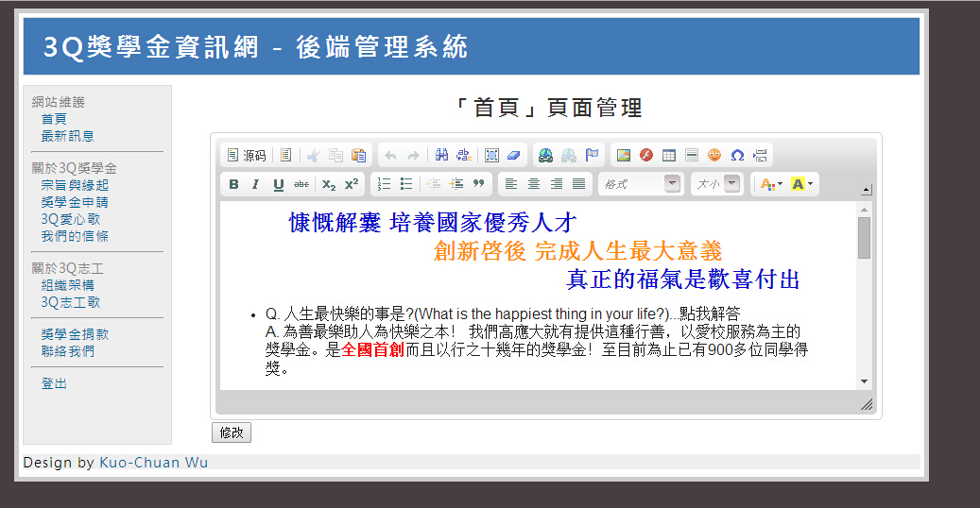Viewport: 980px width, 508px height.
Task: Click the Select All icon
Action: 491,155
